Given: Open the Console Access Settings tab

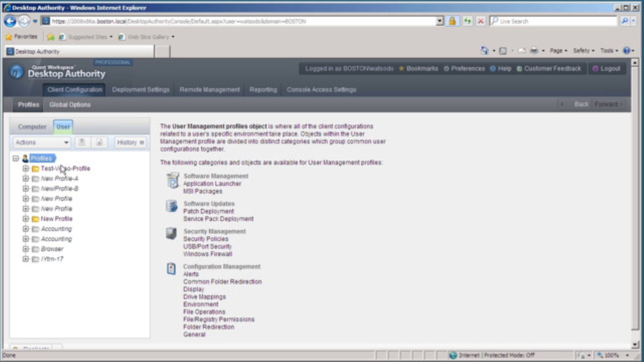Looking at the screenshot, I should coord(321,89).
